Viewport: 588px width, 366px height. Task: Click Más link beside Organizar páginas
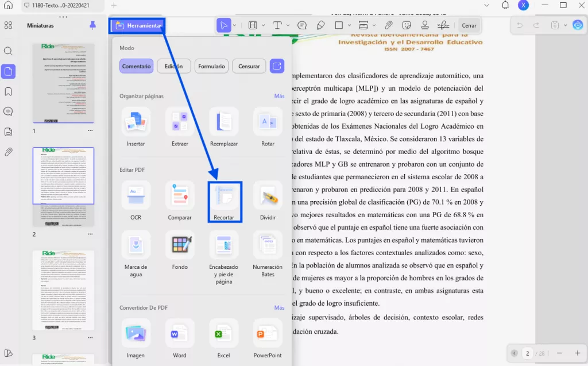(279, 96)
